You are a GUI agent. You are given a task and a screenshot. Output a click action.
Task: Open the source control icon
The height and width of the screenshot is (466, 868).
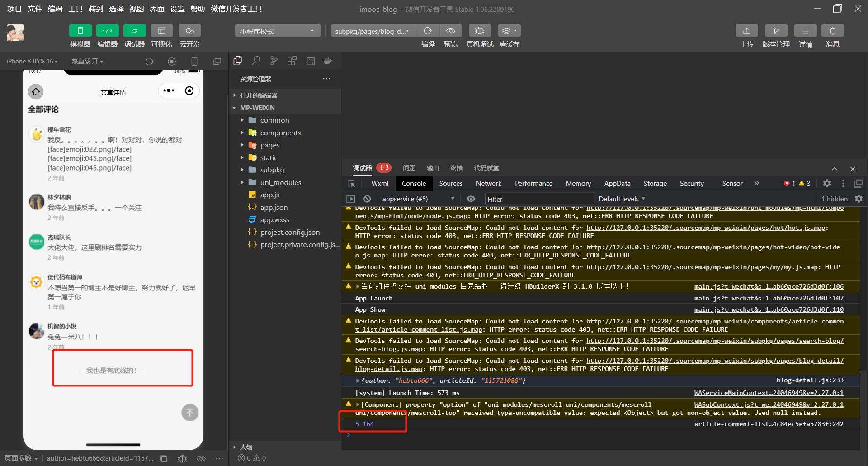coord(274,61)
